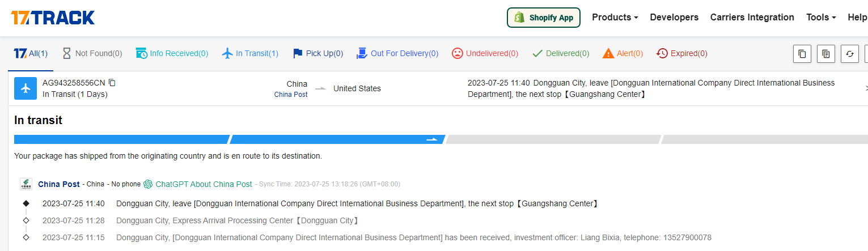The width and height of the screenshot is (868, 251).
Task: Go to Carriers Integration page
Action: [x=752, y=18]
